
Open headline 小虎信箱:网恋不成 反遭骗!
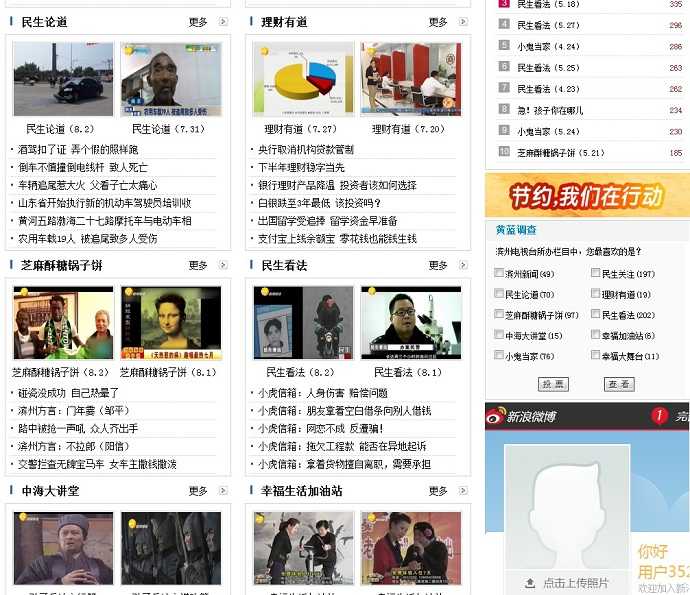coord(320,429)
